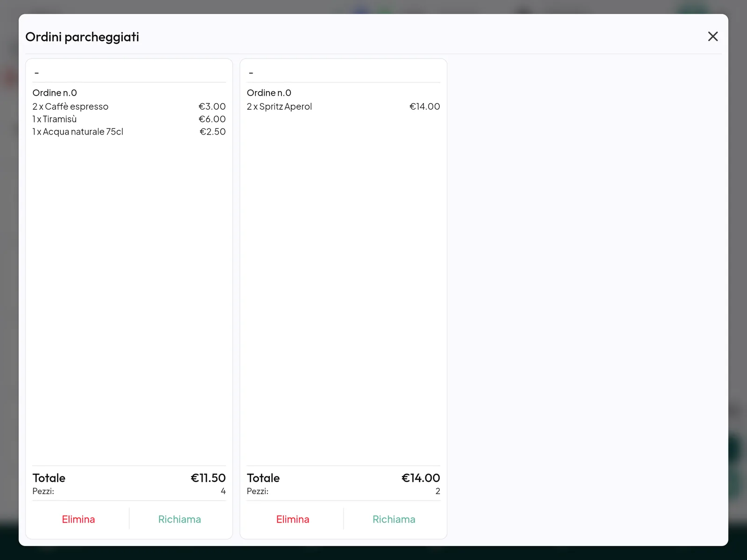The image size is (747, 560).
Task: Select the Spritz Aperol line item
Action: coord(343,106)
